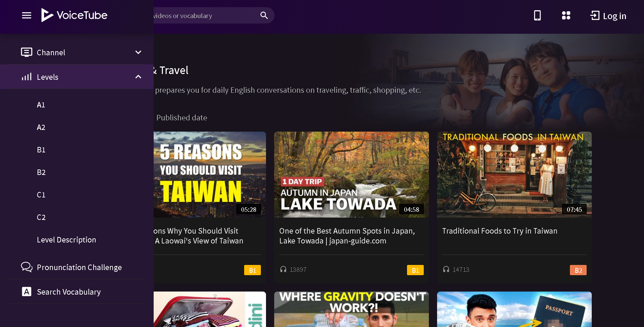
Task: Select level A1 in sidebar
Action: pos(41,105)
